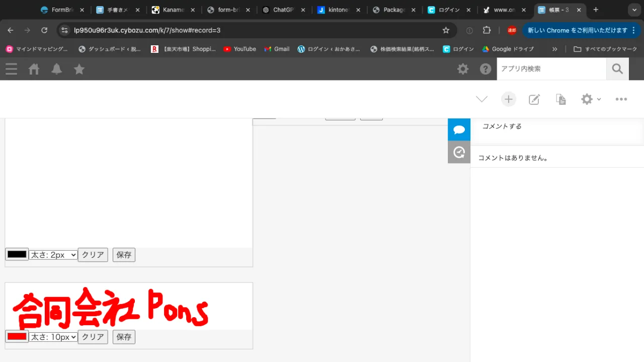
Task: Switch to the kintone browser tab
Action: 338,10
